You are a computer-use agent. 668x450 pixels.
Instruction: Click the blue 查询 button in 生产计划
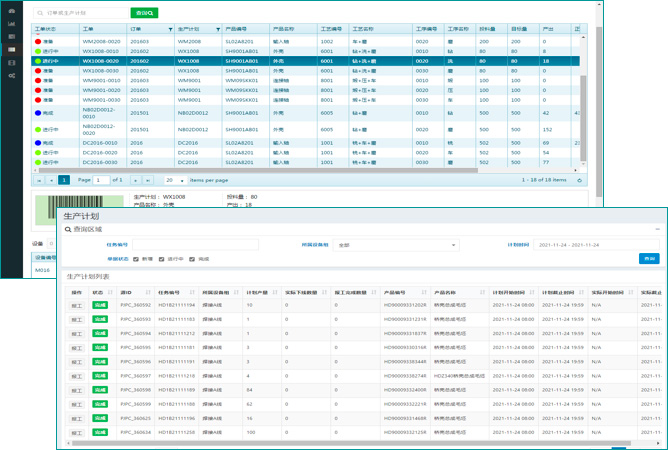coord(649,258)
